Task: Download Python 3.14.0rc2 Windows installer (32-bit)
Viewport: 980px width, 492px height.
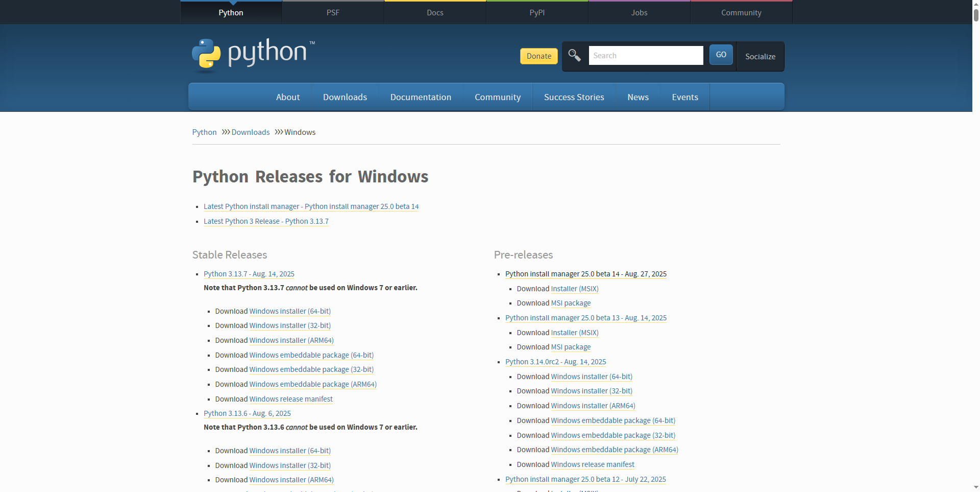Action: click(x=592, y=391)
